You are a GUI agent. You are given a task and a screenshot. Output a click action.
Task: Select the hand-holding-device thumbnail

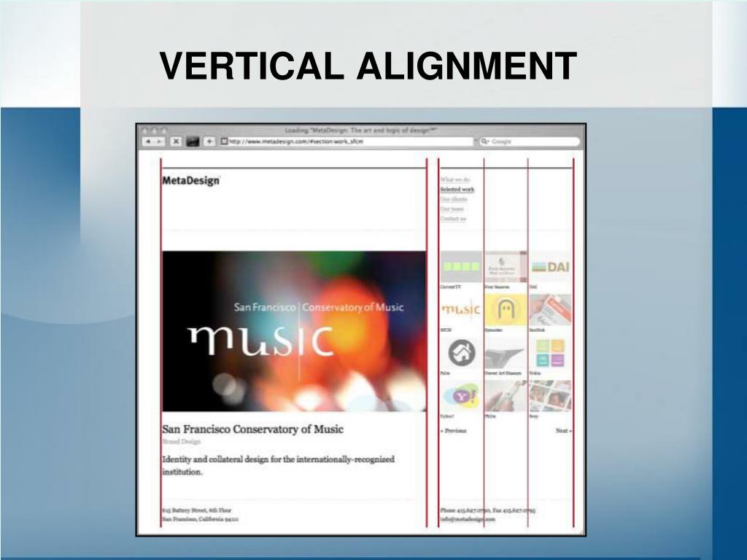(x=506, y=396)
